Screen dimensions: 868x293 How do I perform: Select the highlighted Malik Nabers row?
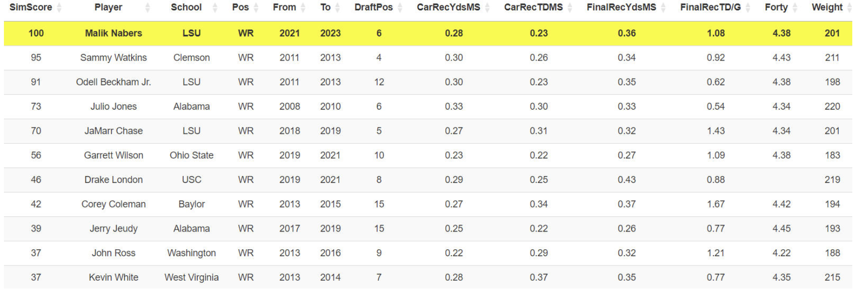(428, 33)
